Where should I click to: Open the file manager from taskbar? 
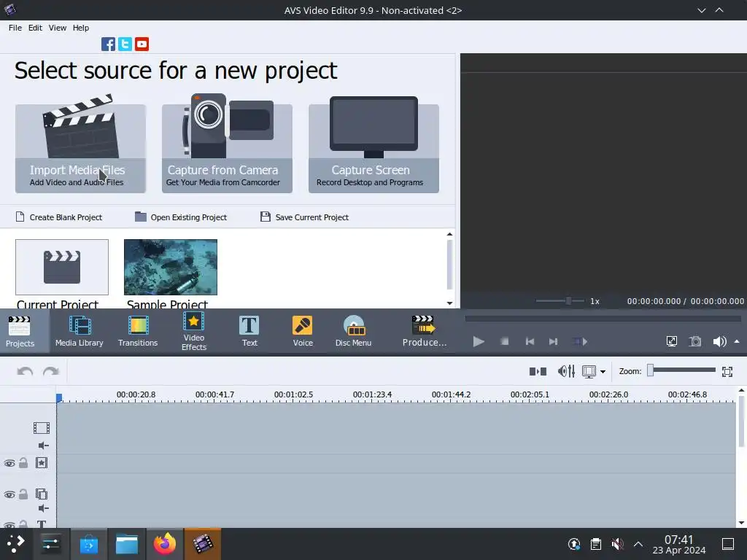(x=127, y=544)
